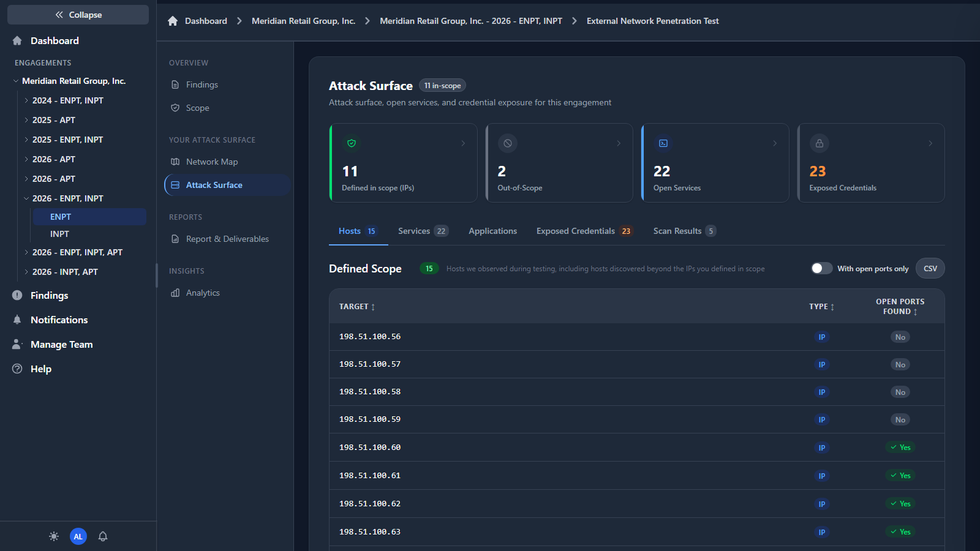Switch to the Applications tab

tap(492, 231)
